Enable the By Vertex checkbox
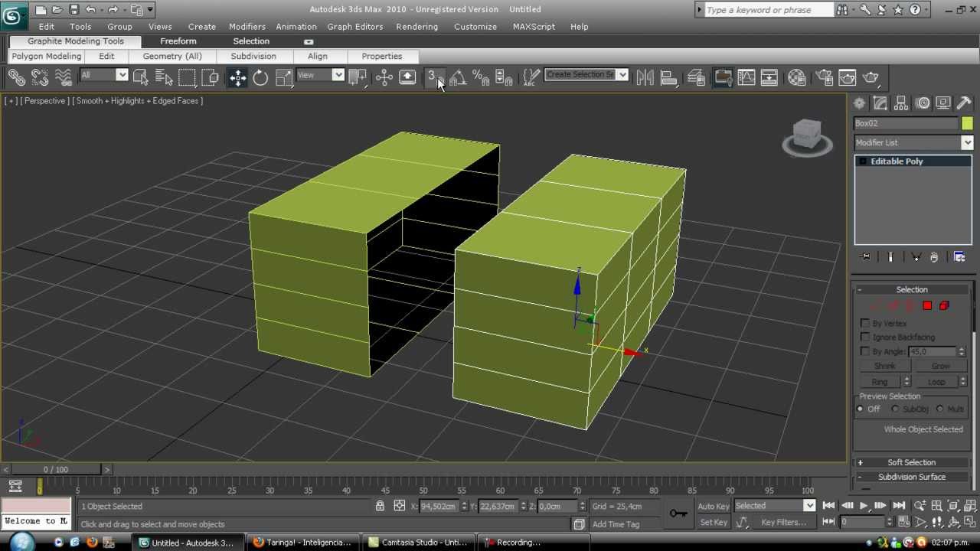 [865, 324]
